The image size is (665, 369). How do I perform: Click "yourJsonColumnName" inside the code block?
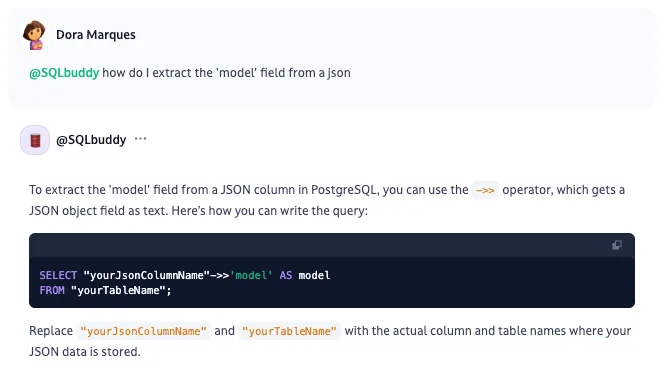pyautogui.click(x=147, y=275)
